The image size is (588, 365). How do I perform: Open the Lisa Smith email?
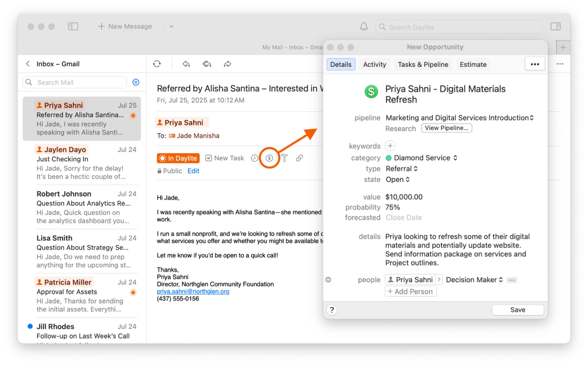[x=82, y=251]
